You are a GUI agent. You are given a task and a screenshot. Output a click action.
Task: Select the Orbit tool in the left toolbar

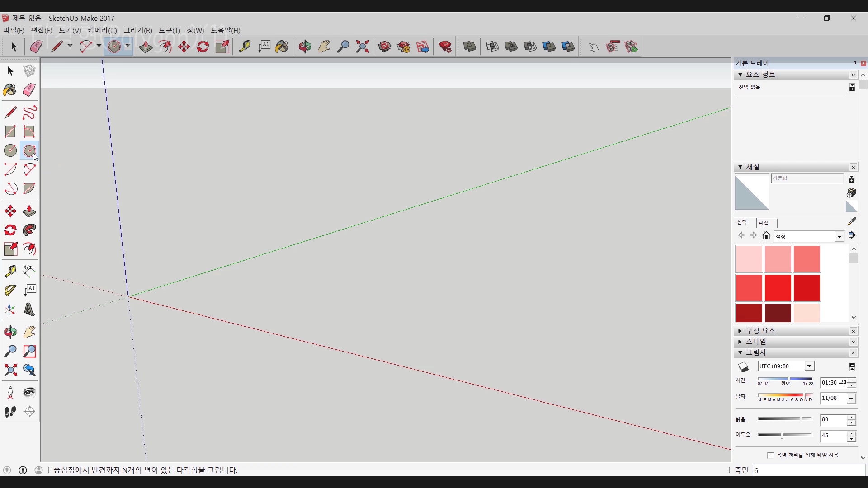[x=10, y=333]
